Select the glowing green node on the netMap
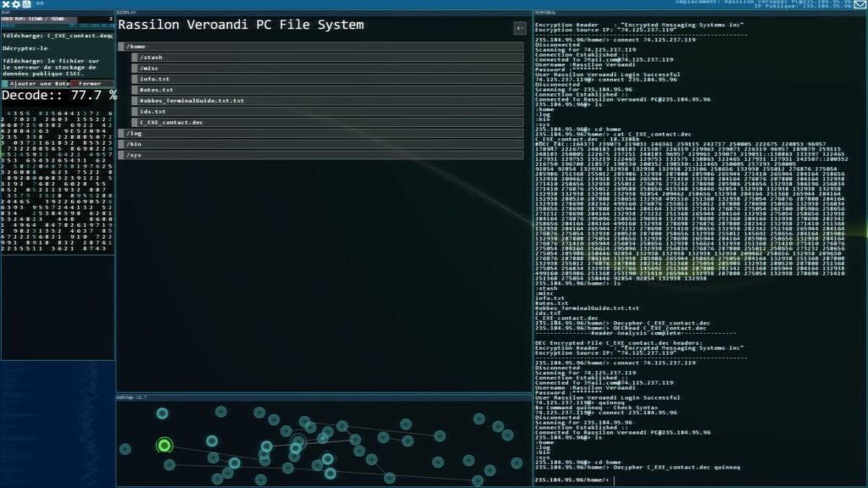 [164, 443]
